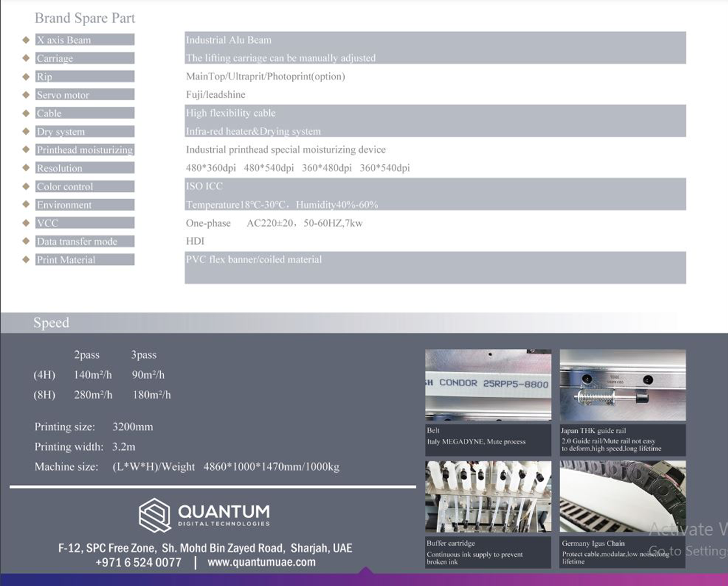
Task: Select the Printhead moisturizing label
Action: (x=85, y=150)
